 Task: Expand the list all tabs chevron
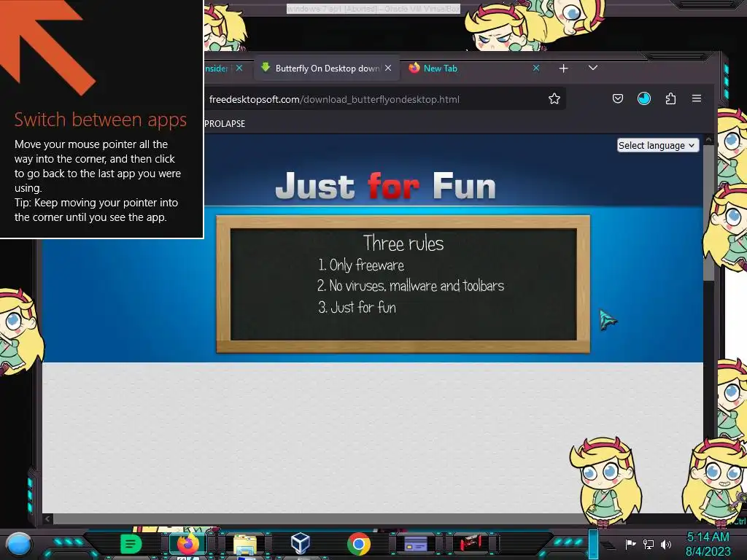(592, 68)
